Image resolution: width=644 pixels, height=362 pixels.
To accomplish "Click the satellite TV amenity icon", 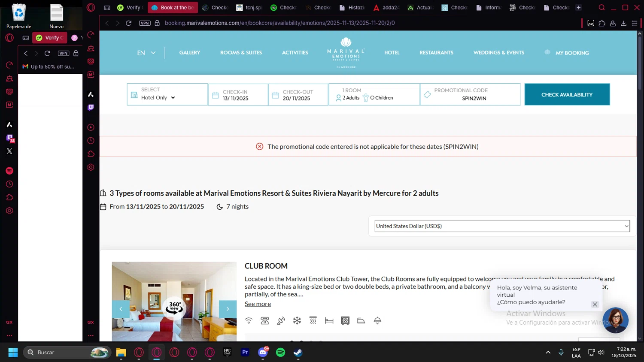I will [281, 320].
